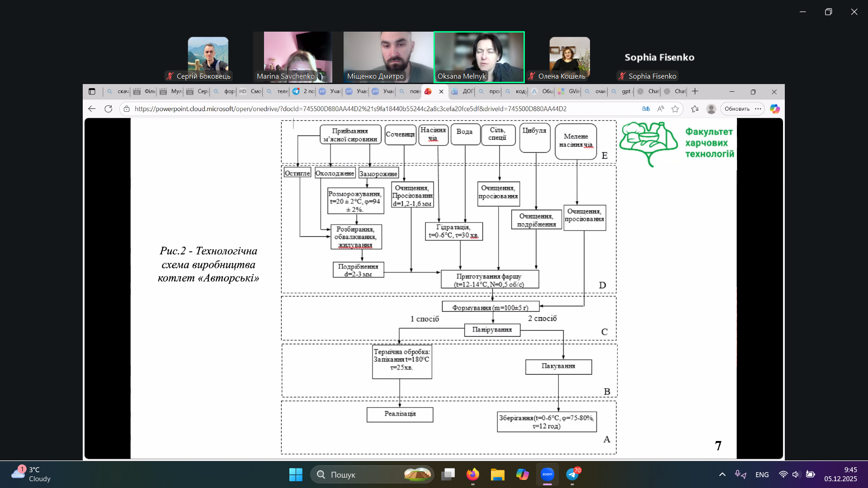Open Read aloud icon in address bar
The width and height of the screenshot is (868, 488).
click(660, 109)
